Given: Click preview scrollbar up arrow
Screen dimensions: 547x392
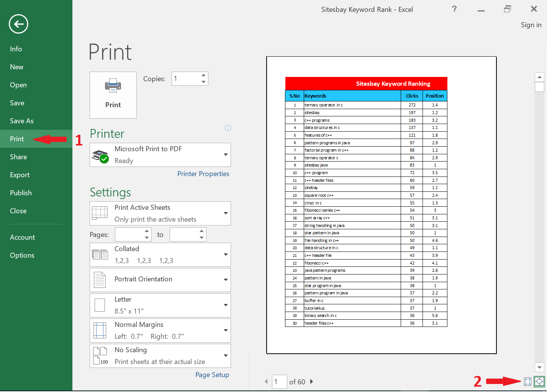Looking at the screenshot, I should [x=539, y=77].
